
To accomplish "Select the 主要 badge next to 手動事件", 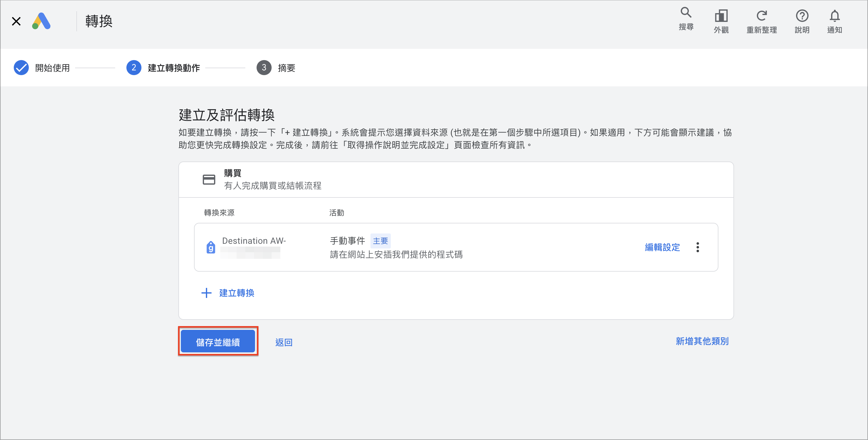I will (380, 241).
